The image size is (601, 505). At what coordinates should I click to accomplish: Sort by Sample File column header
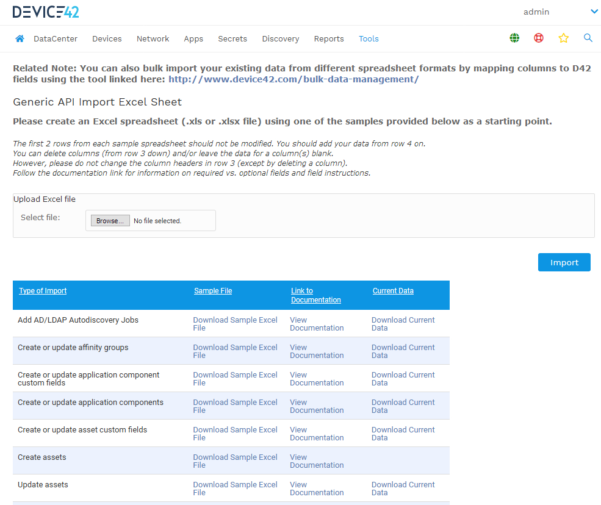[x=213, y=291]
